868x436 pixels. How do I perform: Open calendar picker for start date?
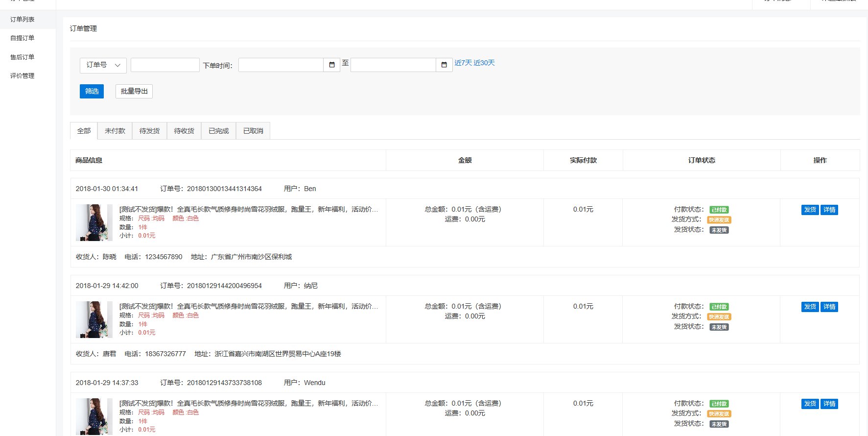(x=331, y=65)
